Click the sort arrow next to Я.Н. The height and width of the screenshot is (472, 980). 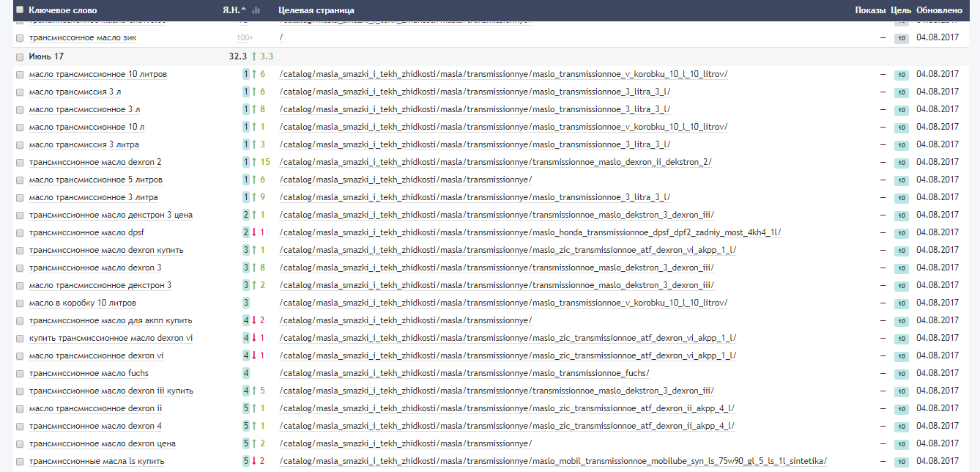pyautogui.click(x=244, y=10)
